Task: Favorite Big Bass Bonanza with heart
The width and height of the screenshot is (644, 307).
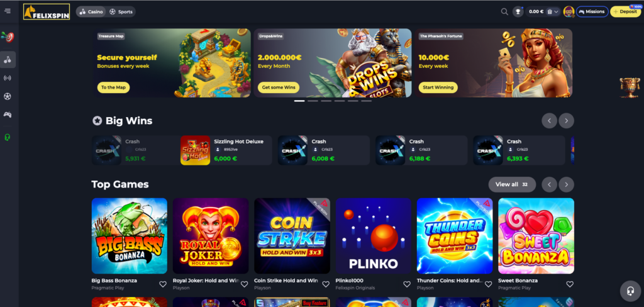Action: coord(163,284)
